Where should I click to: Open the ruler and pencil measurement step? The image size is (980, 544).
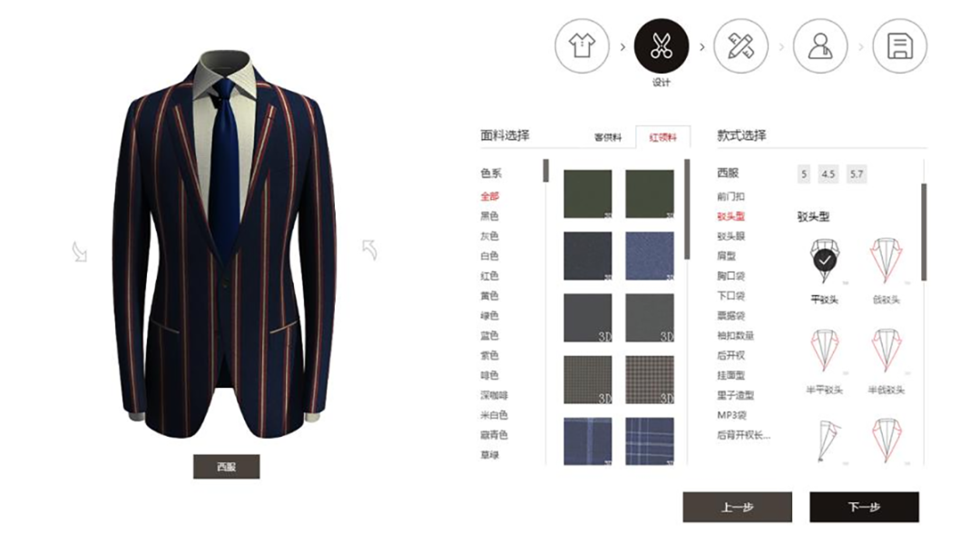pos(740,45)
